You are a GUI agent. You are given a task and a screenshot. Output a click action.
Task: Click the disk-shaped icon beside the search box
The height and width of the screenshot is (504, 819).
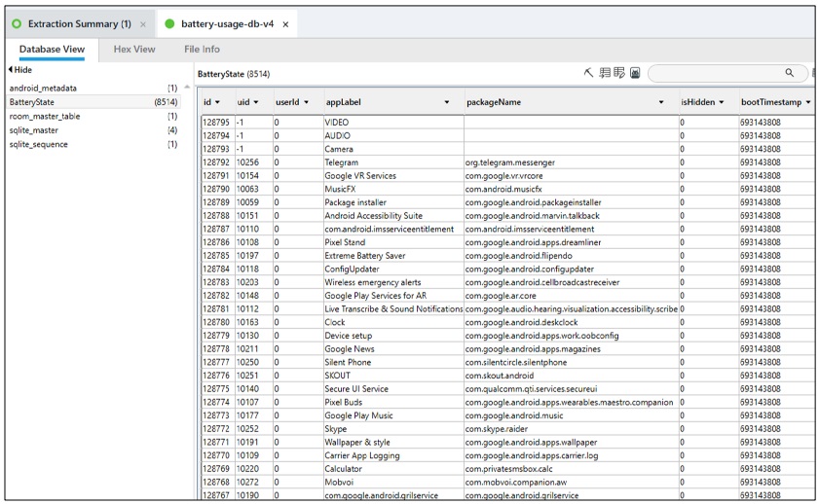(635, 73)
